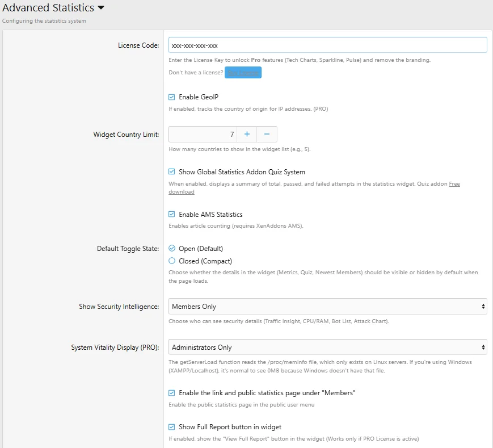Viewport: 493px width, 448px height.
Task: Click the Buy License button
Action: click(243, 73)
